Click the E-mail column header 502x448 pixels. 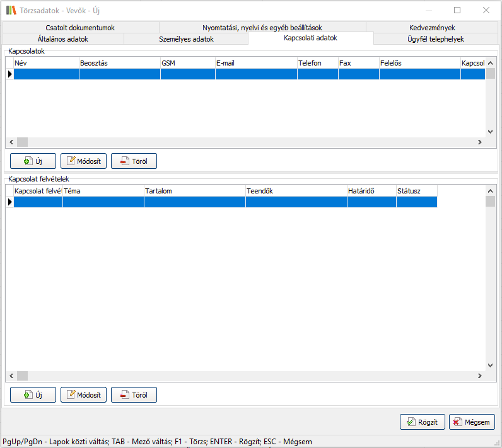(255, 63)
